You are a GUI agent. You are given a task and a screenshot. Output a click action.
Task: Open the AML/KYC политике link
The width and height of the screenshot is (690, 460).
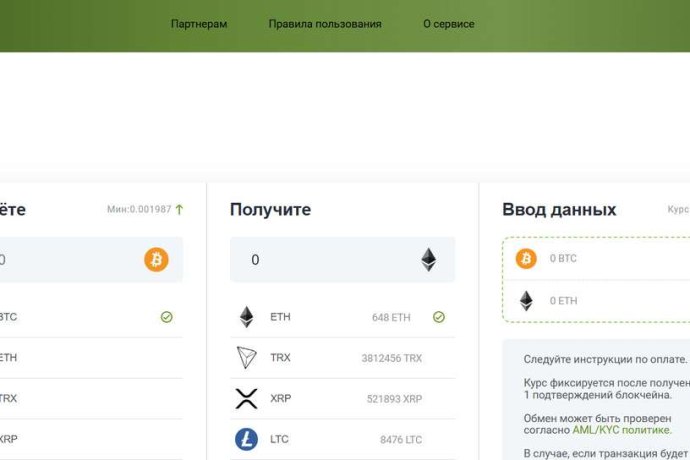click(x=622, y=430)
